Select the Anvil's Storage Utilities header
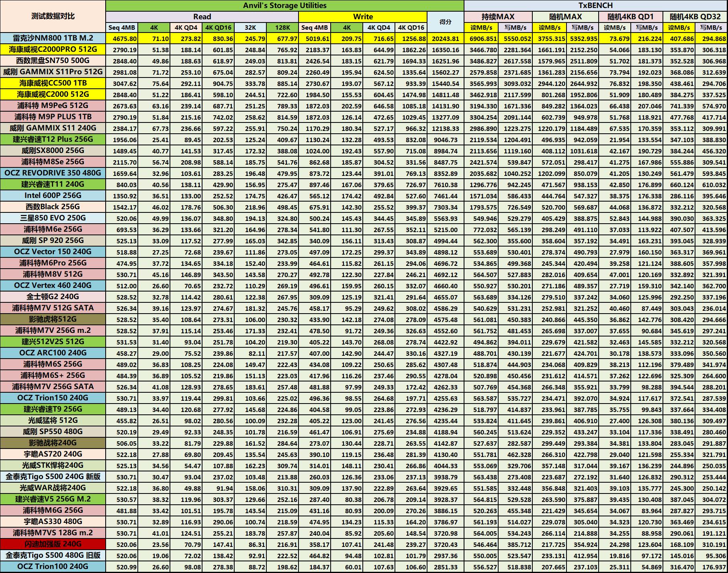Image resolution: width=728 pixels, height=573 pixels. click(x=284, y=6)
